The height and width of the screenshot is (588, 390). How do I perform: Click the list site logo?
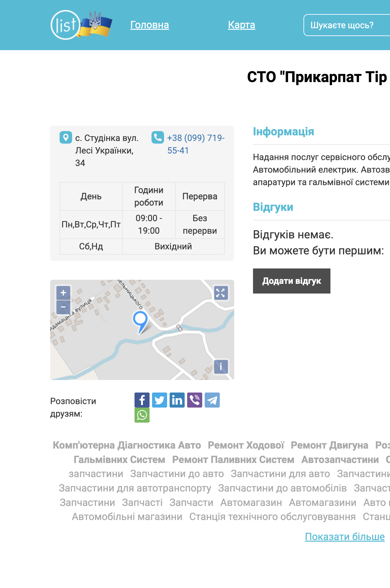pyautogui.click(x=81, y=25)
